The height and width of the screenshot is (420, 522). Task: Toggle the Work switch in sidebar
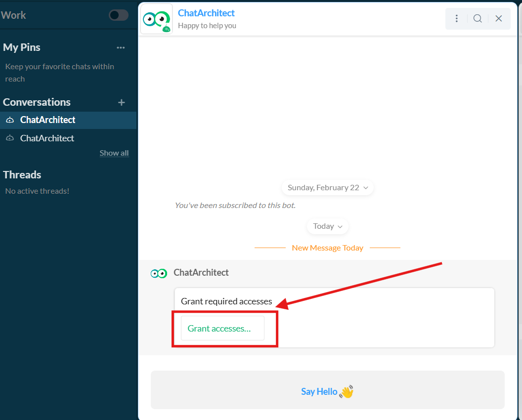click(x=119, y=15)
